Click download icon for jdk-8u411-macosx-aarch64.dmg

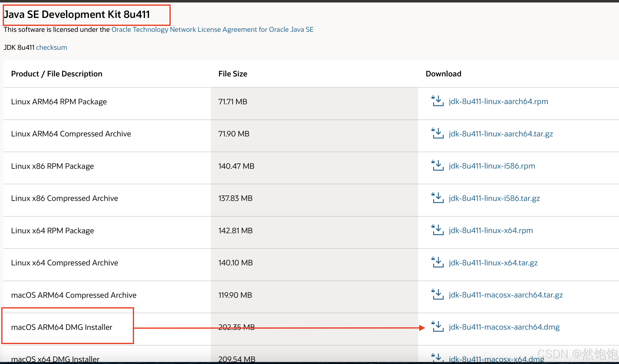click(437, 326)
